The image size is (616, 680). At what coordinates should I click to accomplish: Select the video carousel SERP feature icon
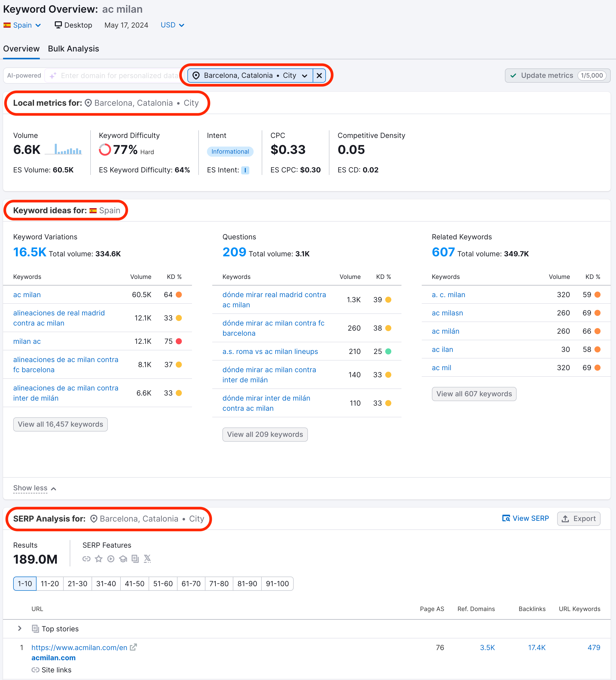111,559
